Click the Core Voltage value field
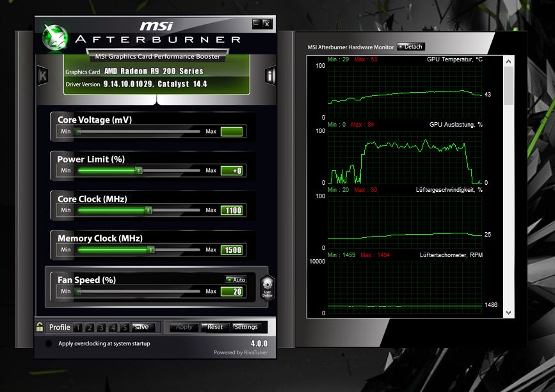 [x=232, y=132]
